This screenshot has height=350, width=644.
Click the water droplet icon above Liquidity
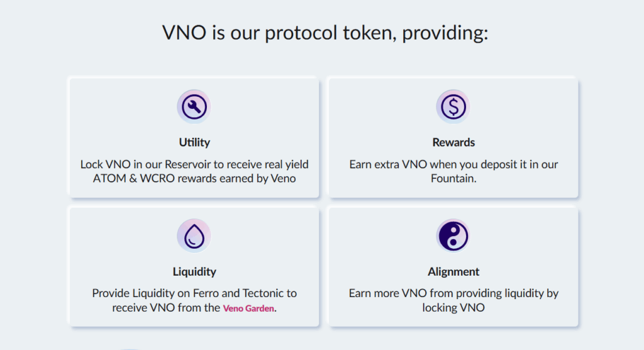pyautogui.click(x=194, y=236)
